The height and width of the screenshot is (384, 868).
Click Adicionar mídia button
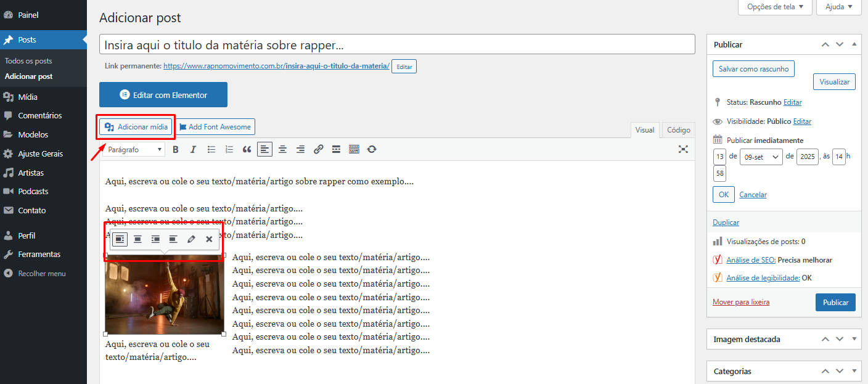pos(136,127)
